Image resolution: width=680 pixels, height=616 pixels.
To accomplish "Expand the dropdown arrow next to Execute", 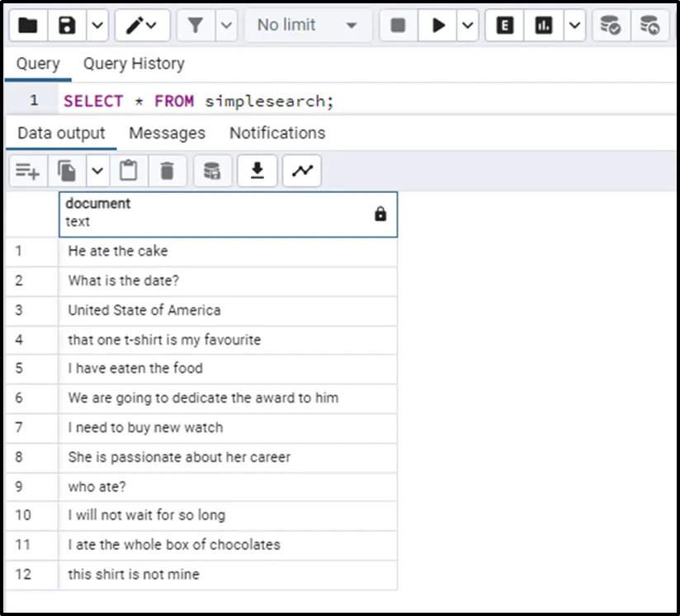I will pos(468,26).
